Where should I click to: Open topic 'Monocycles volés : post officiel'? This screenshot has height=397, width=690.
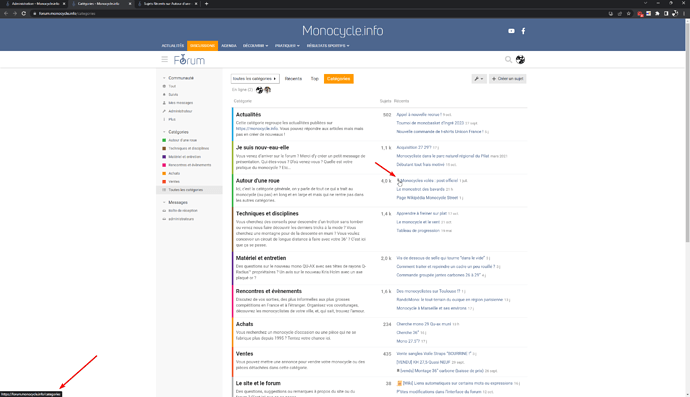[x=429, y=180]
